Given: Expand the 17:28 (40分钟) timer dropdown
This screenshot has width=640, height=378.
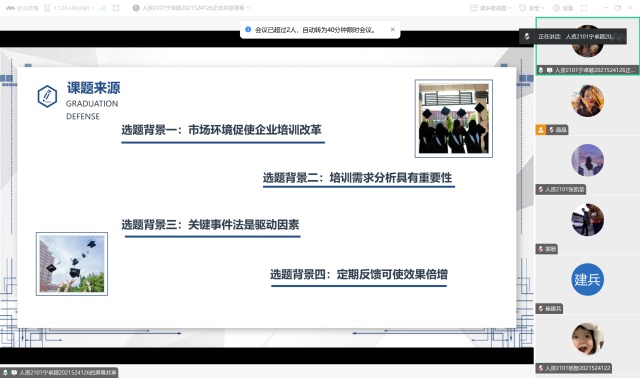Looking at the screenshot, I should [x=74, y=8].
